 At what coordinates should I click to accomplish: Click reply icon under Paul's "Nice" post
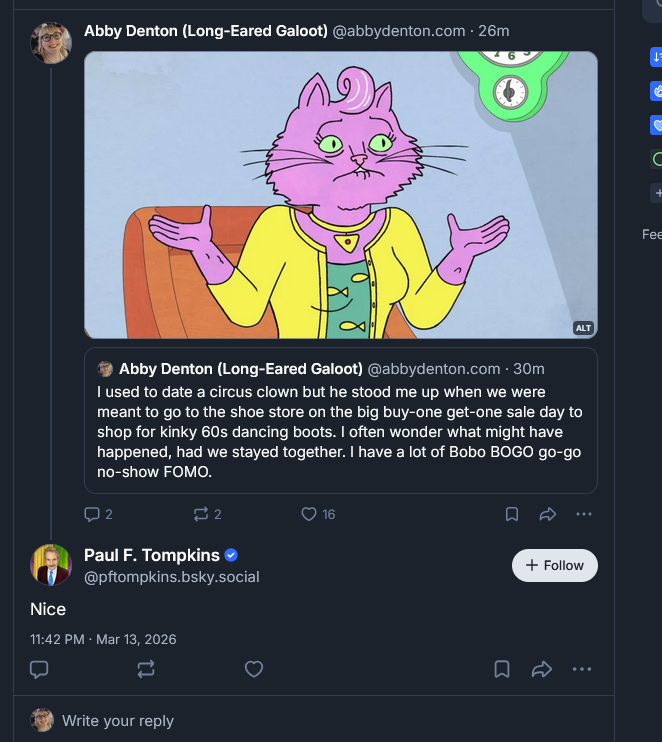point(39,669)
